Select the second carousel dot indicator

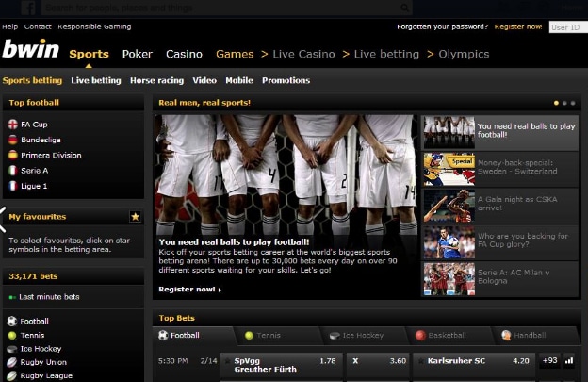[564, 103]
